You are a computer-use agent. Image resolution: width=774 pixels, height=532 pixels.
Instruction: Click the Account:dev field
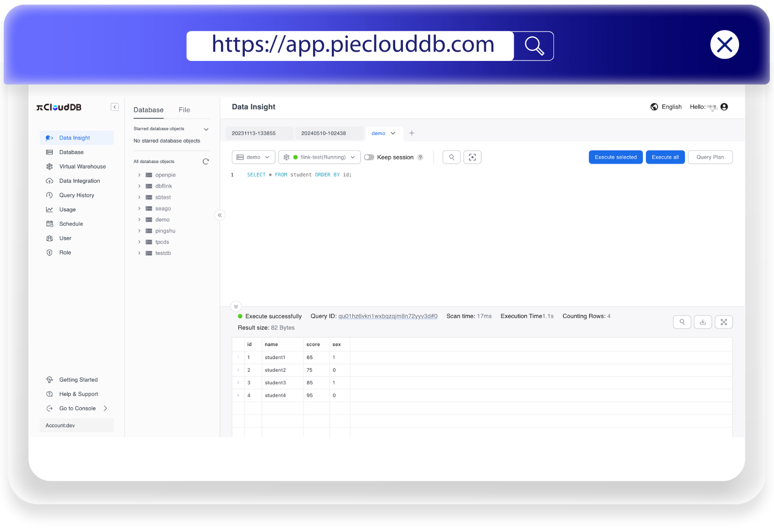(76, 426)
